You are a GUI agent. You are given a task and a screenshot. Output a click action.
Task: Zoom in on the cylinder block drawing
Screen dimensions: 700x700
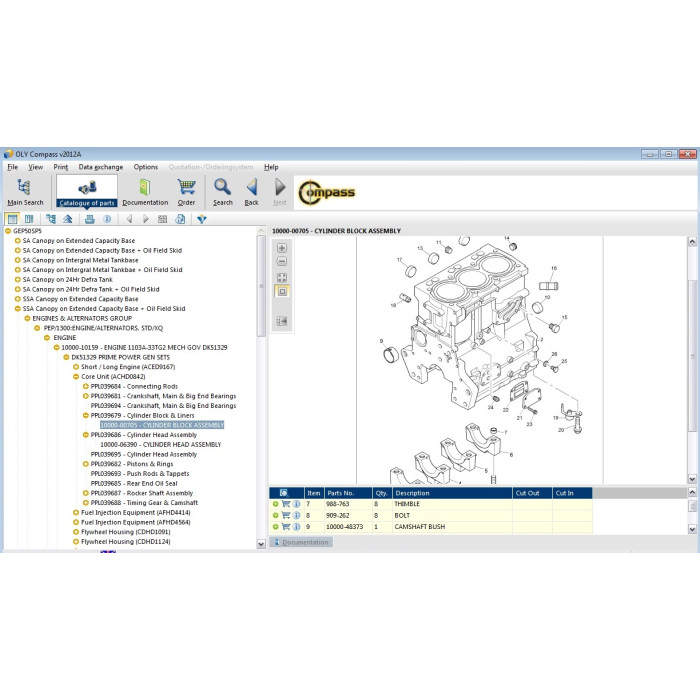[282, 248]
